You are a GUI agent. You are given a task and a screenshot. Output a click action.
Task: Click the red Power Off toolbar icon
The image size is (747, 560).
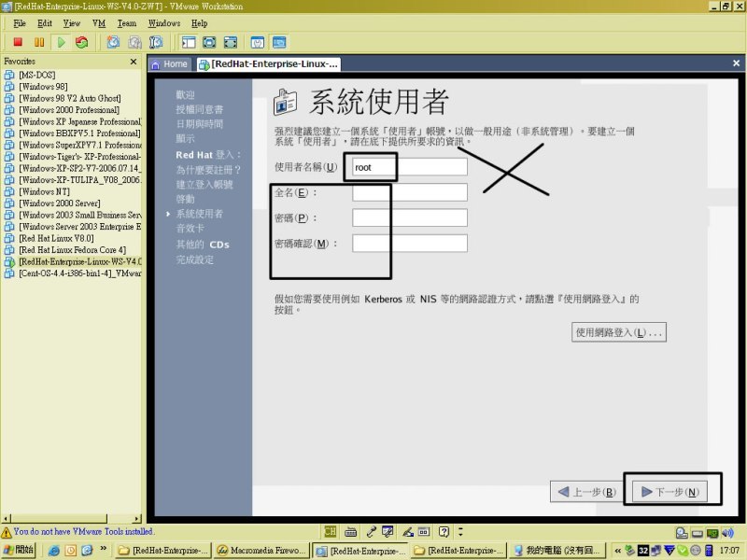click(x=18, y=42)
